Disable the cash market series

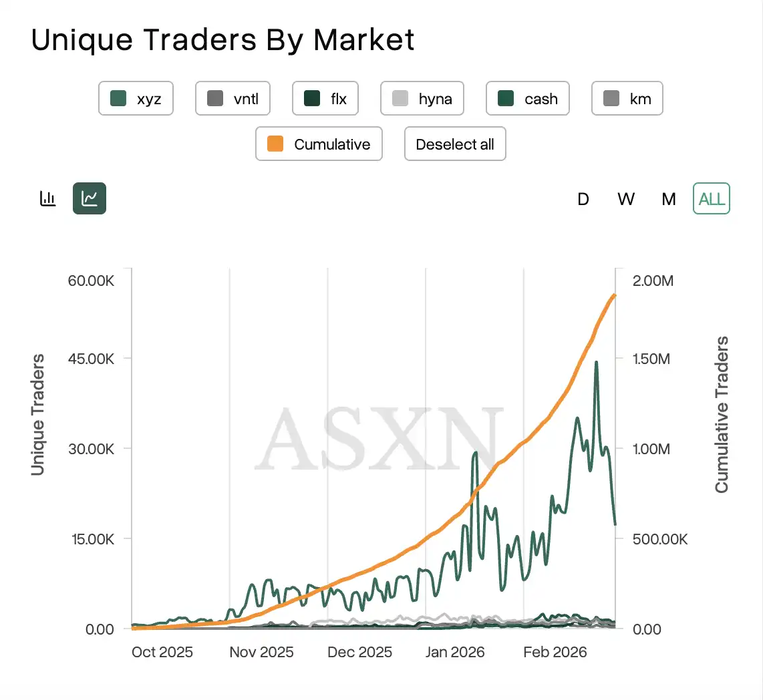[527, 99]
